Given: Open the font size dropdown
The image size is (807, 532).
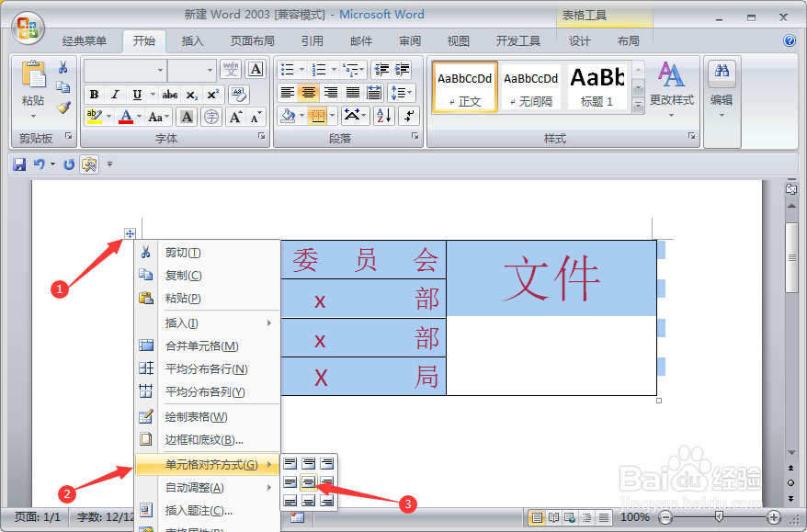Looking at the screenshot, I should point(210,70).
